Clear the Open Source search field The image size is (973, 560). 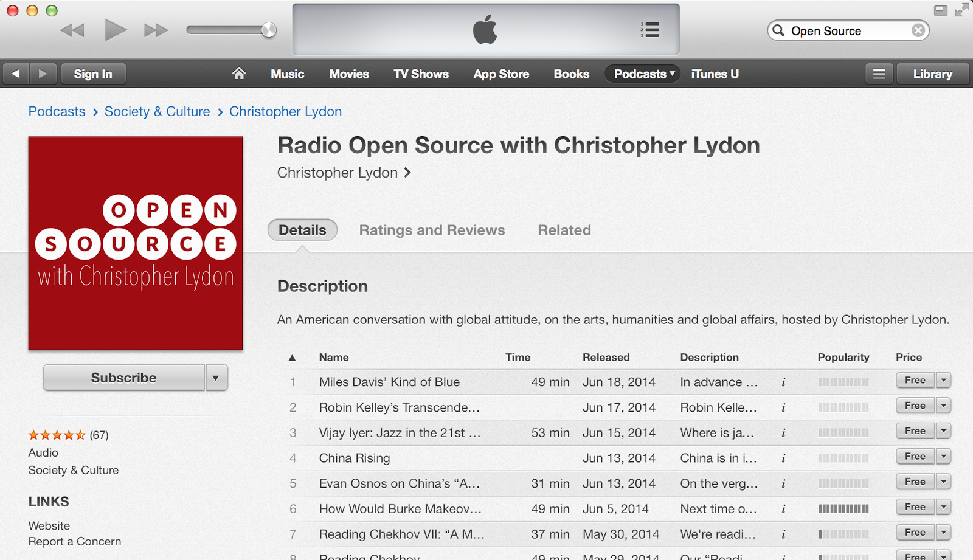point(918,30)
